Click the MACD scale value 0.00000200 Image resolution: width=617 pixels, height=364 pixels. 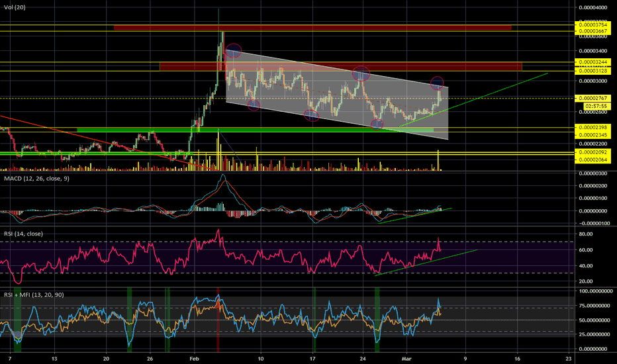click(593, 186)
